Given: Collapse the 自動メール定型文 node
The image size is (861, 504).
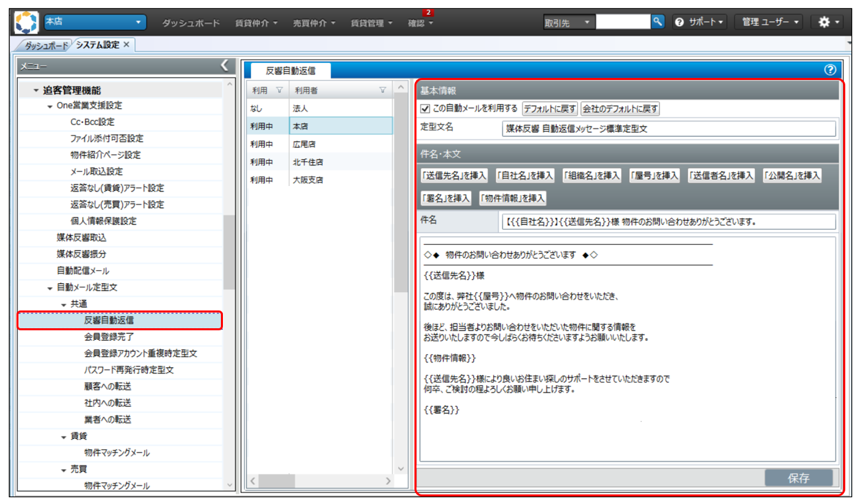Looking at the screenshot, I should [50, 288].
